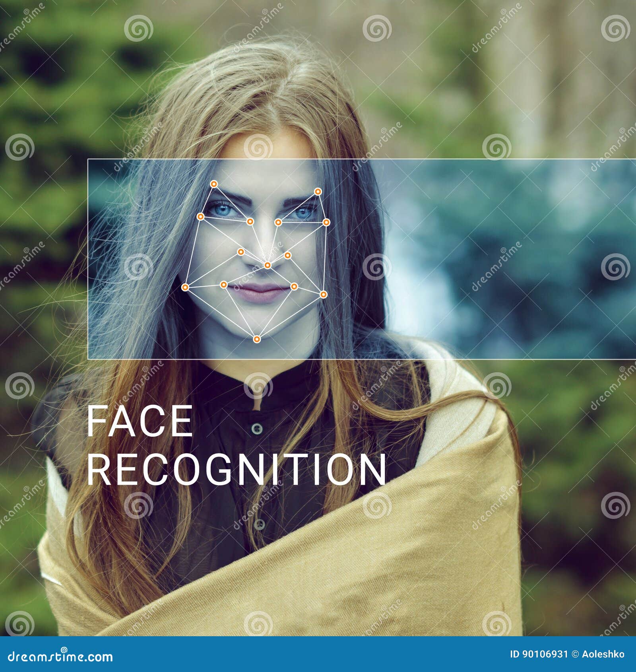
Task: Expand the dot on the left jawline
Action: [x=185, y=287]
